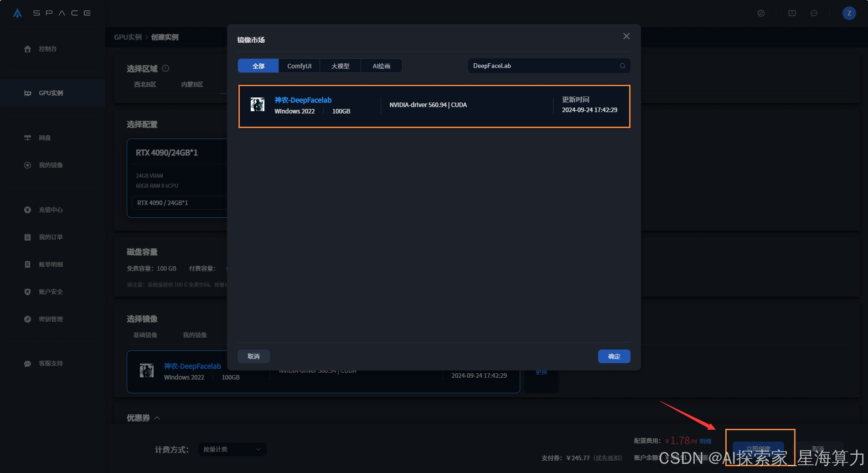This screenshot has height=473, width=868.
Task: Open the RTX 4090 / 24GB*1 selector
Action: click(180, 203)
